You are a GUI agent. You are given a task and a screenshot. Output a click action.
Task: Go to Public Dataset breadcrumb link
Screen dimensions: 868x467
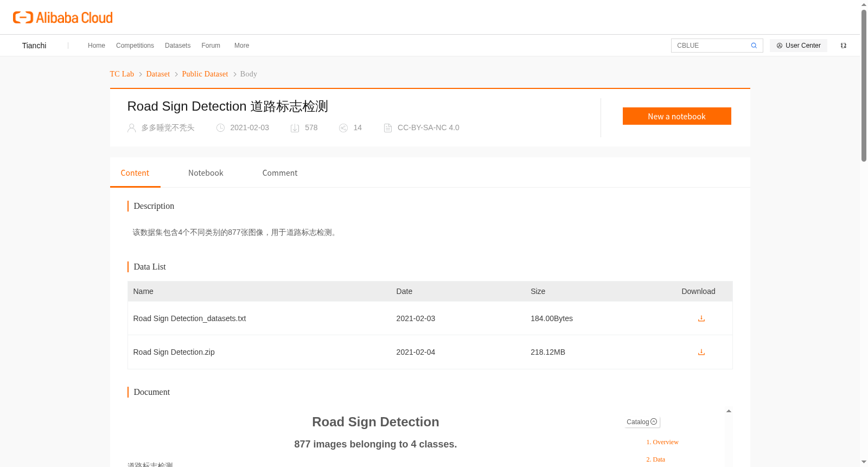pyautogui.click(x=205, y=74)
